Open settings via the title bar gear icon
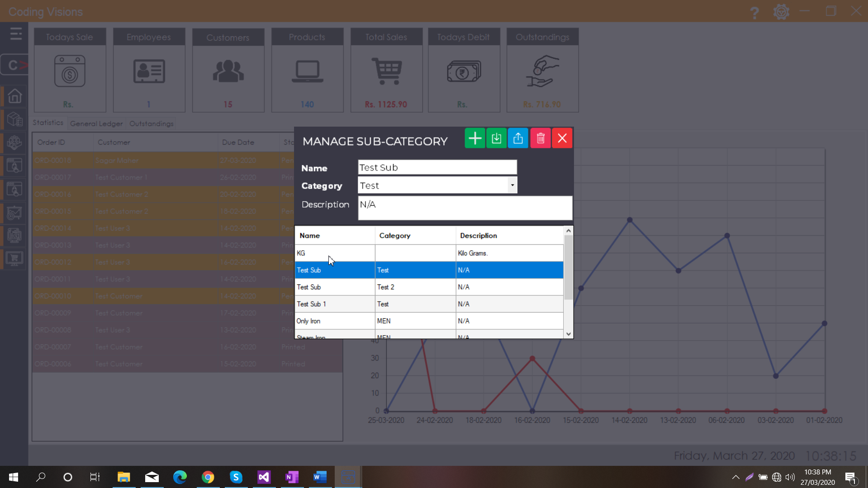Viewport: 868px width, 488px height. pyautogui.click(x=781, y=12)
